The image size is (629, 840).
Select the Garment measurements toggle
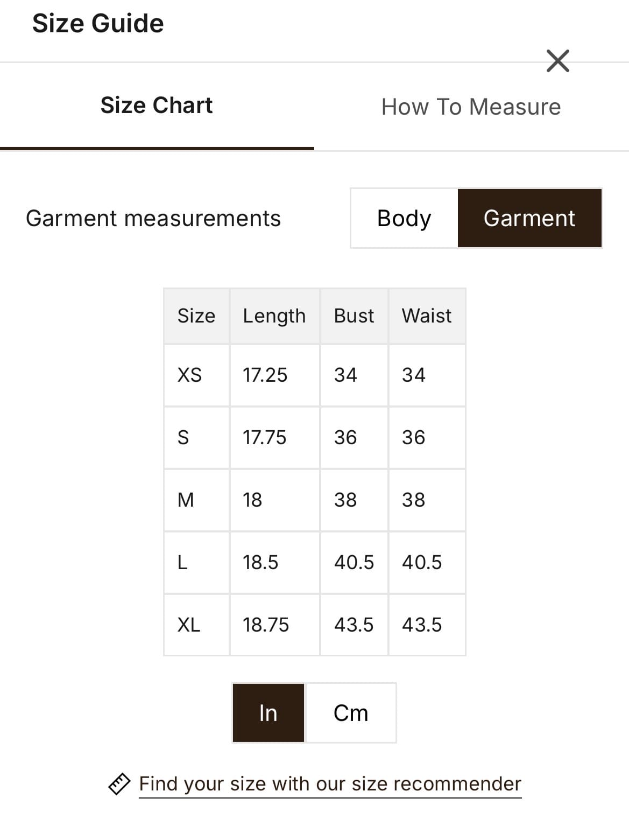click(x=529, y=218)
